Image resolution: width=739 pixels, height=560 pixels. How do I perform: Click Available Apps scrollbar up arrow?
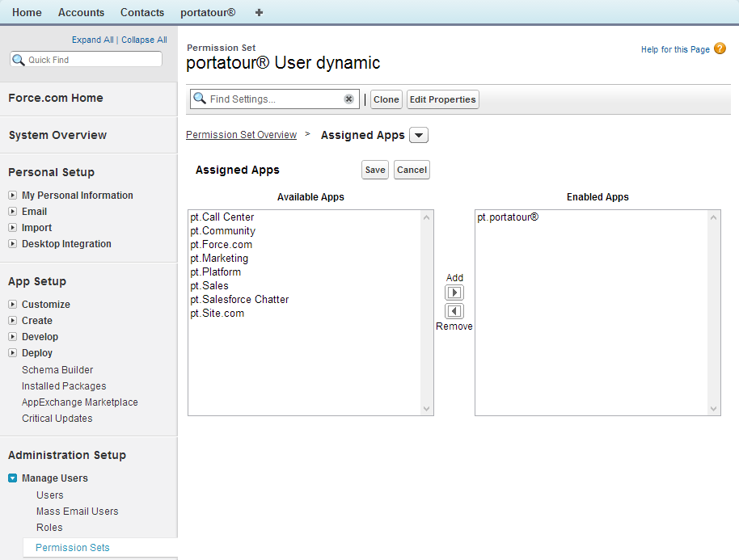(427, 217)
